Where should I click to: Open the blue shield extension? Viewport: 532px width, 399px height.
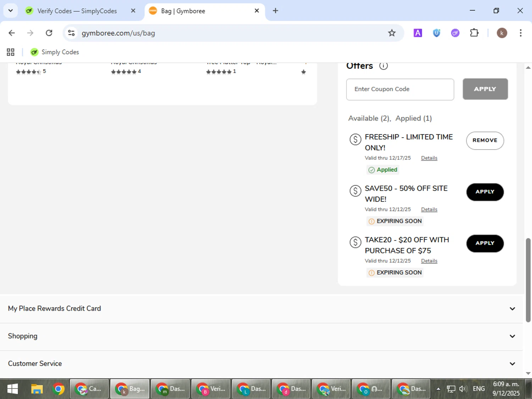coord(437,33)
